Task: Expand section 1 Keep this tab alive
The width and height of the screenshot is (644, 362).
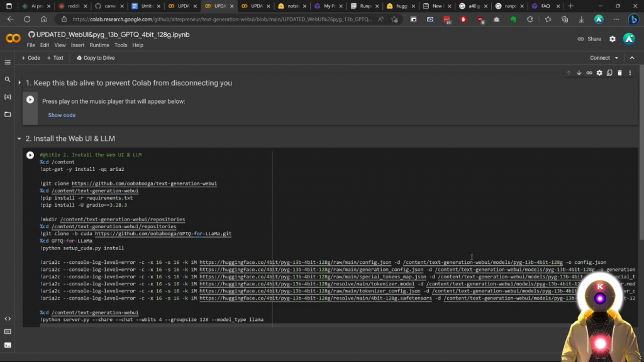Action: point(19,83)
